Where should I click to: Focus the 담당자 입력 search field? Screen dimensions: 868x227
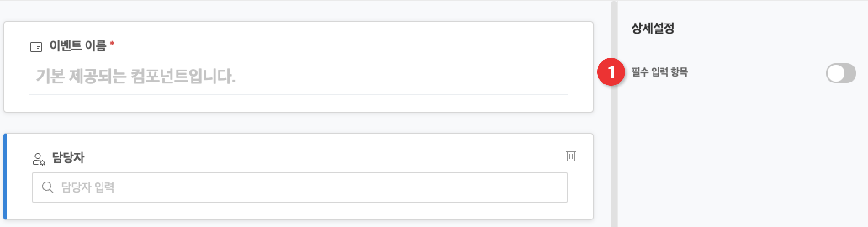(300, 187)
